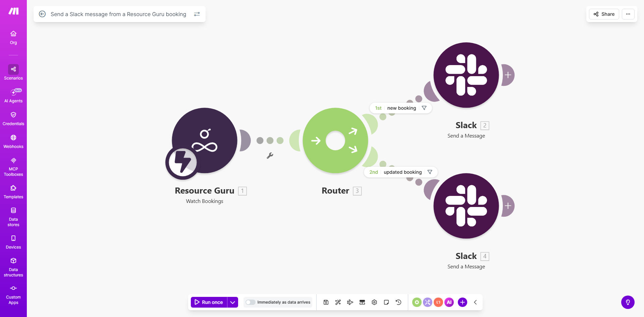Screen dimensions: 644x317
Task: Open the notes icon
Action: 386,302
